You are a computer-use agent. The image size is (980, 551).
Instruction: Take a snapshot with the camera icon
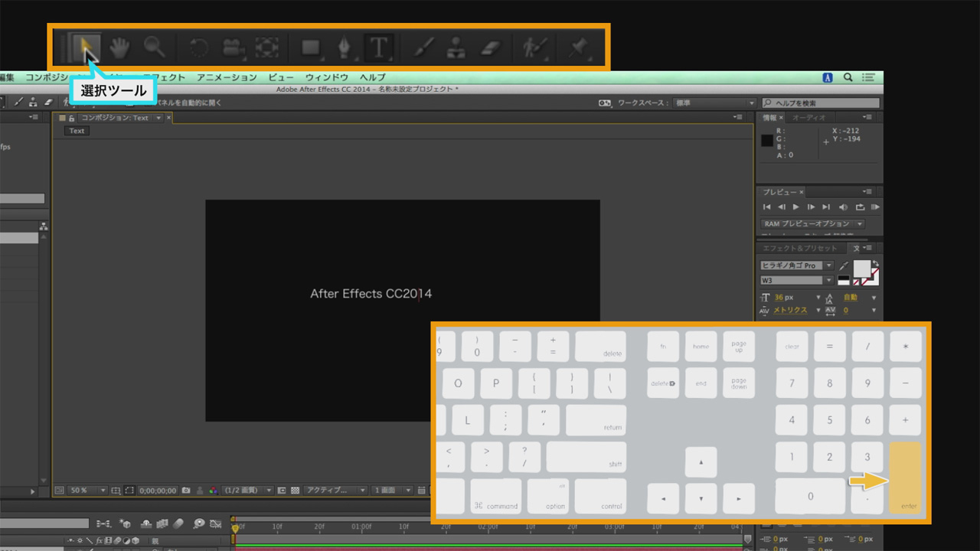coord(185,491)
